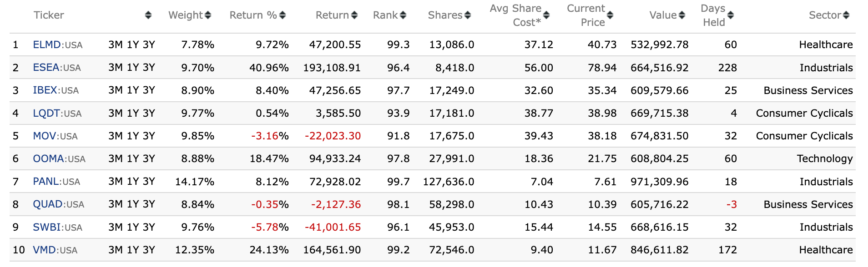Click 1Y chart link for VMD
The width and height of the screenshot is (868, 267).
click(133, 250)
